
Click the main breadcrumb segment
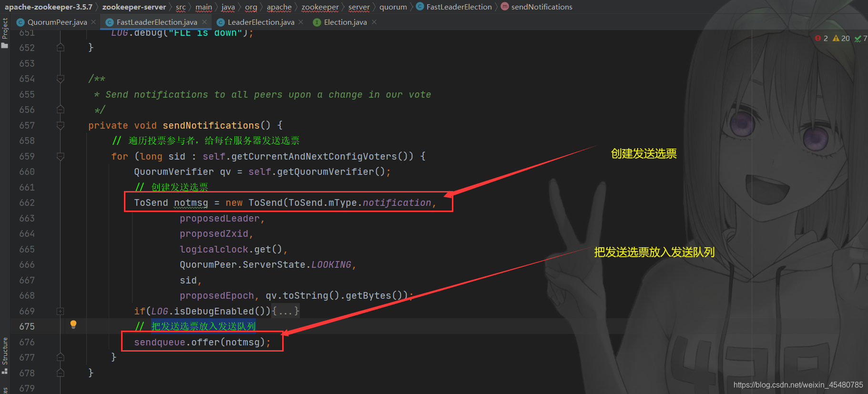204,7
